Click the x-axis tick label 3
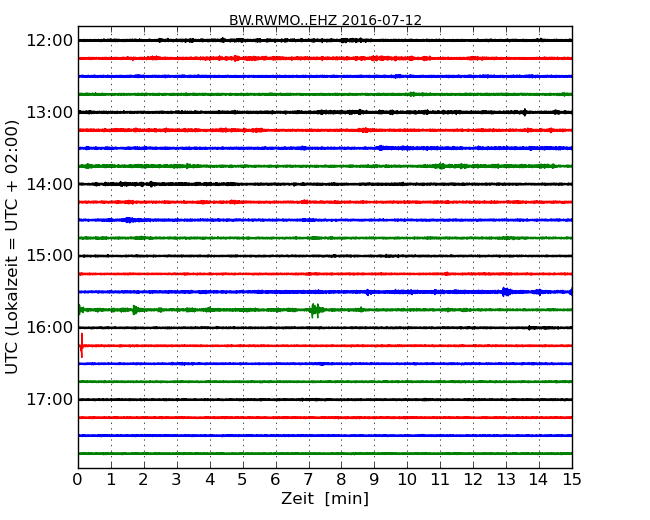Image resolution: width=650 pixels, height=520 pixels. (x=177, y=480)
